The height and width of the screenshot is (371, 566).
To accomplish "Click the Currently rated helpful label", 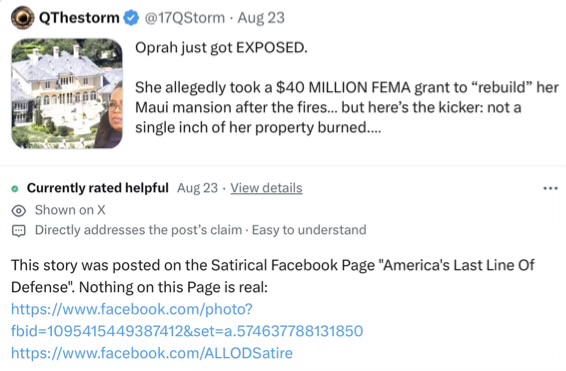I will (98, 188).
